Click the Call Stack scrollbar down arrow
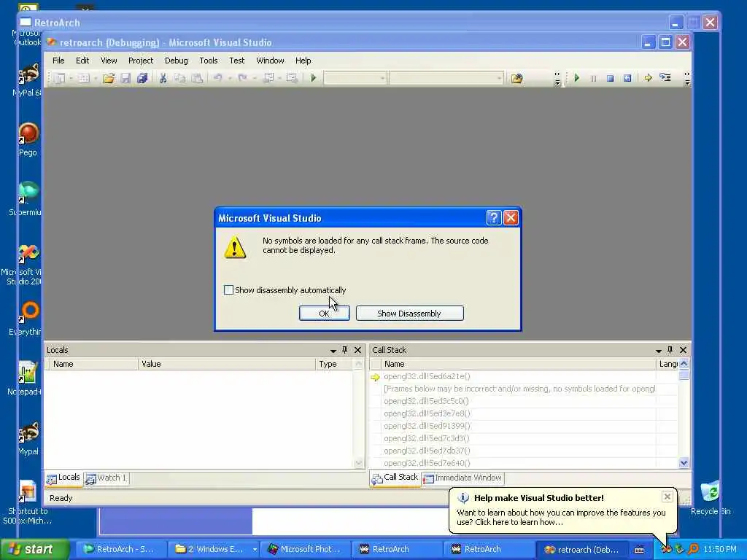Screen dimensions: 747x560 [x=684, y=462]
